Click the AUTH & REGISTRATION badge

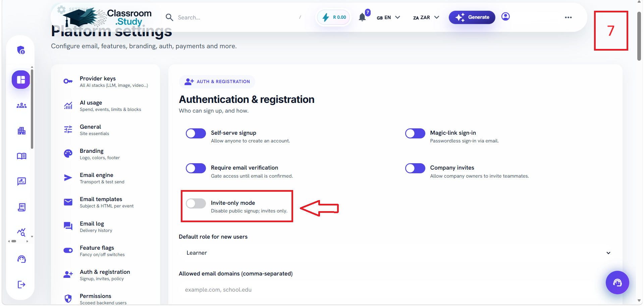tap(217, 81)
